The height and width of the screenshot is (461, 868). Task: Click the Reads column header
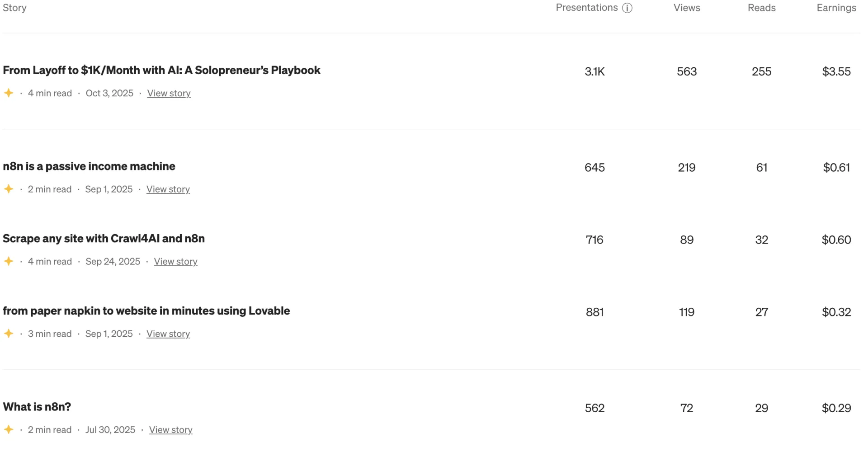pyautogui.click(x=761, y=8)
